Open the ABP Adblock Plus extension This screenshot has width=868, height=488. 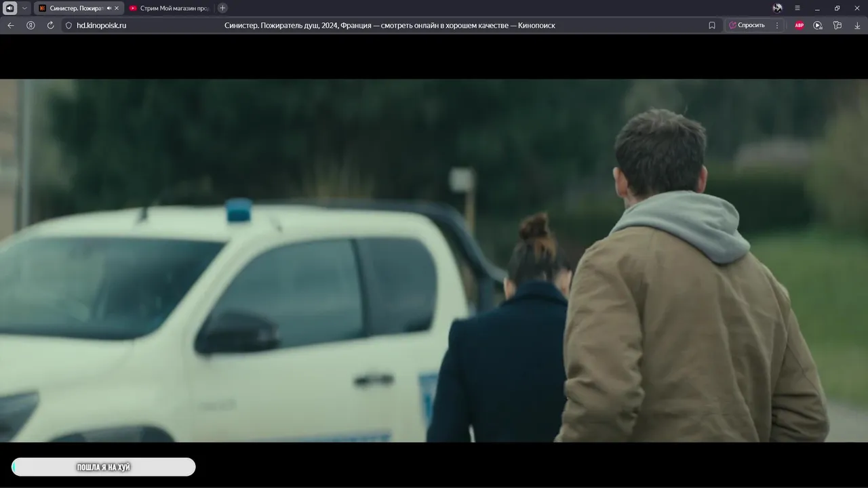800,25
